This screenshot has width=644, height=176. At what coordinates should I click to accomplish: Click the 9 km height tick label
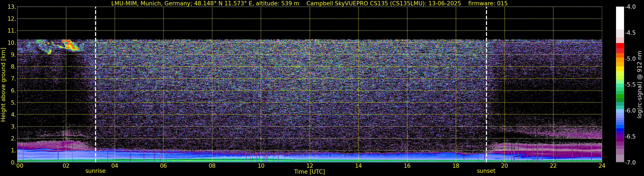pos(13,55)
